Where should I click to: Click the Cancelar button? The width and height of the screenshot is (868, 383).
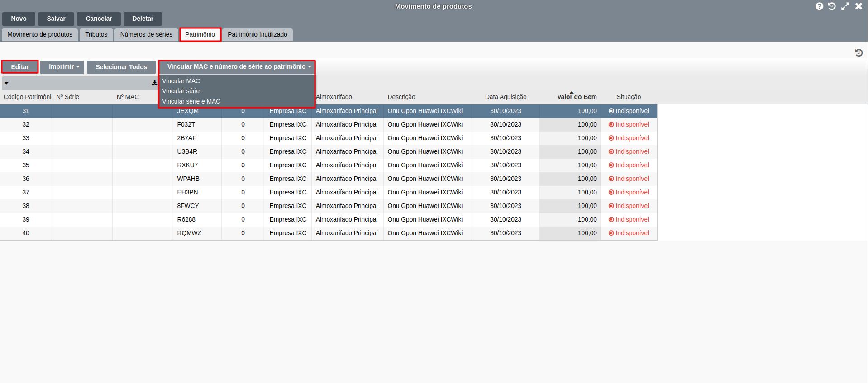pyautogui.click(x=99, y=19)
